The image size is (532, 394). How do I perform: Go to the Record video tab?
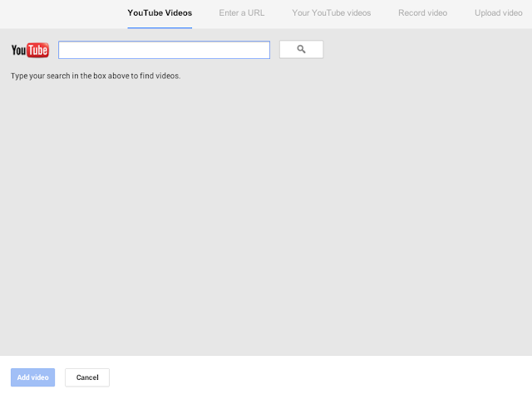(x=423, y=13)
